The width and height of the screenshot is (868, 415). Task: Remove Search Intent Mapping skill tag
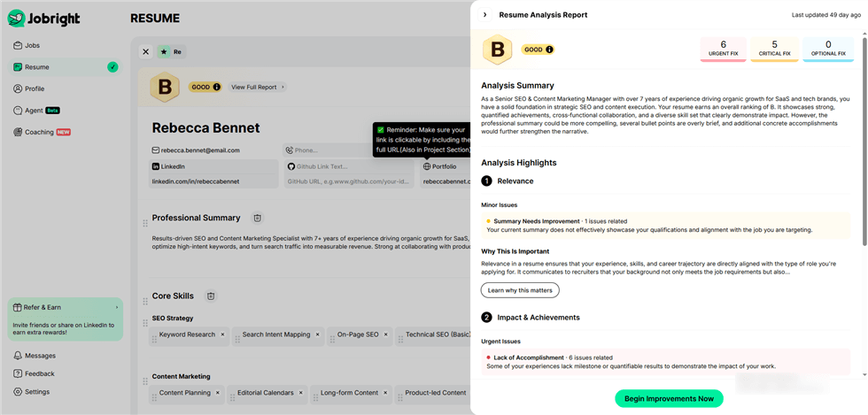317,334
